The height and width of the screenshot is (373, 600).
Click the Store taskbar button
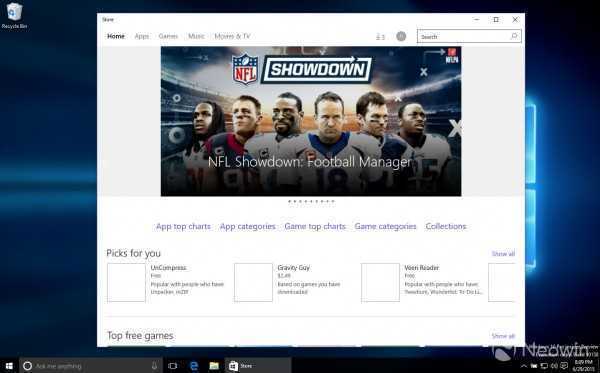[x=257, y=366]
